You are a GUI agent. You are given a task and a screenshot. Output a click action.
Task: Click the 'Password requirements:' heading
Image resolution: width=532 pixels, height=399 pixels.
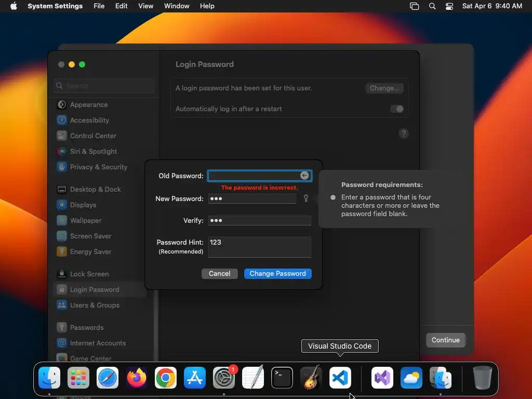[x=382, y=185]
